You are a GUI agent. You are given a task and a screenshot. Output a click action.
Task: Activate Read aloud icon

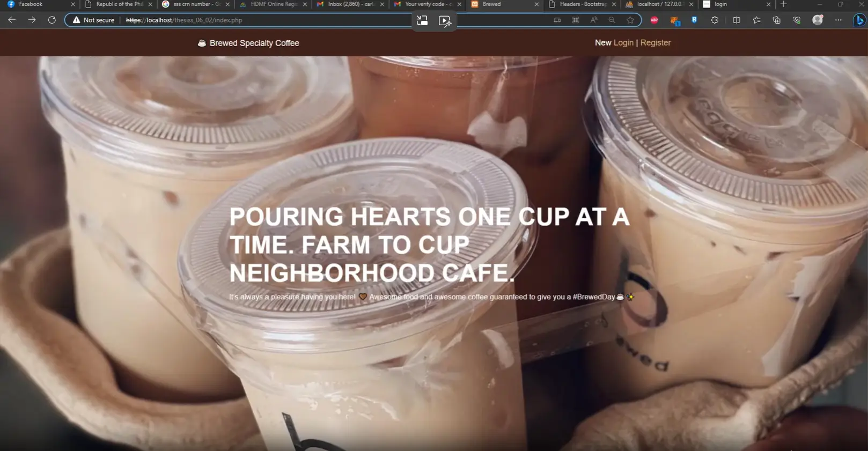coord(594,20)
